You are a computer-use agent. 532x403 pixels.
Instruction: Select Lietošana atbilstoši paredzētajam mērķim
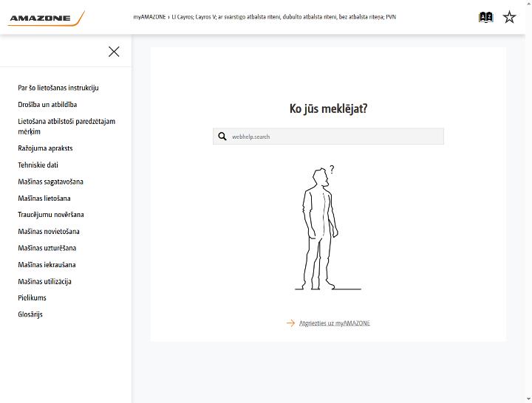coord(66,126)
